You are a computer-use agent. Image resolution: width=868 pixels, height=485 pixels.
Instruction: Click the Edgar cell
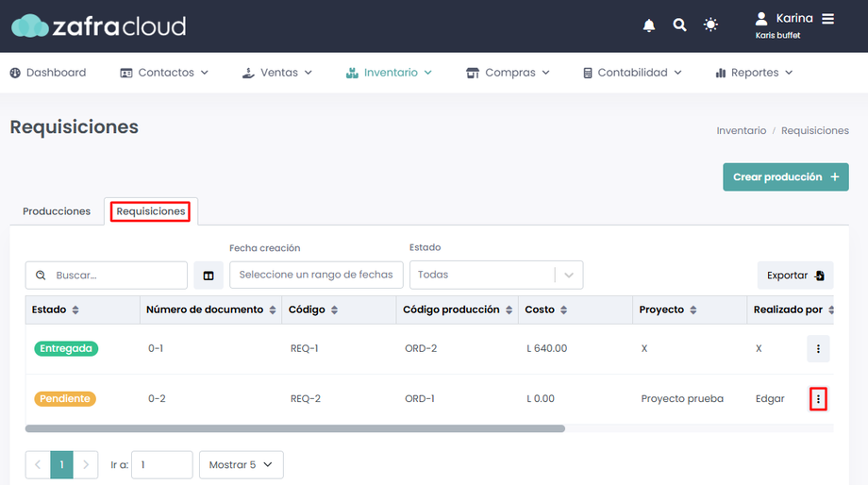click(x=770, y=398)
